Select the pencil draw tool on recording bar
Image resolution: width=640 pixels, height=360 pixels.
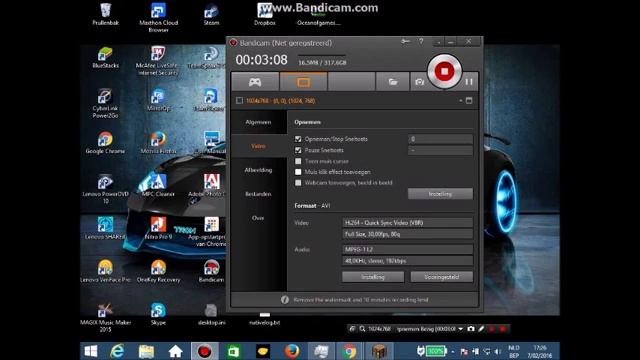tap(482, 329)
